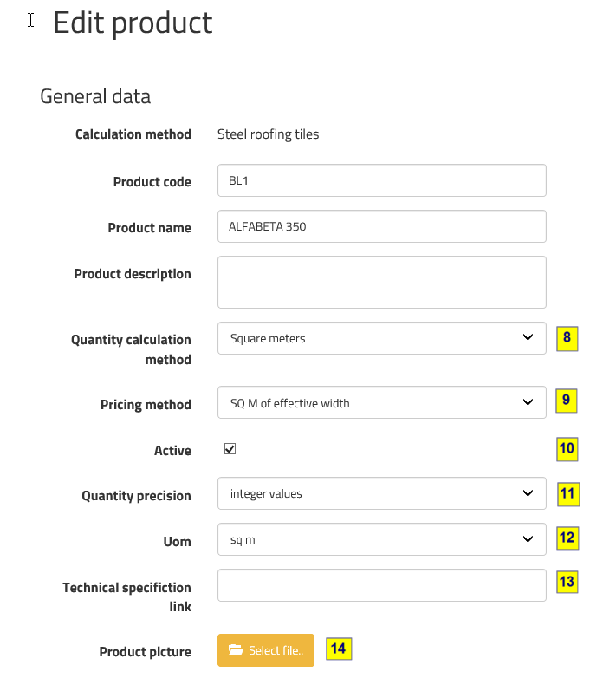Image resolution: width=616 pixels, height=691 pixels.
Task: Click yellow annotation marker 9
Action: click(x=567, y=401)
